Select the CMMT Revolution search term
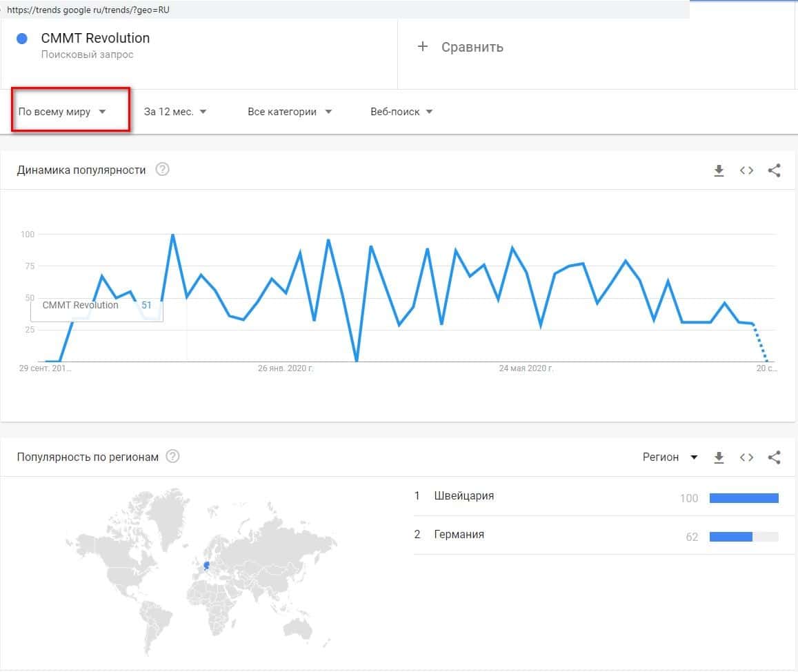798x672 pixels. click(x=95, y=39)
